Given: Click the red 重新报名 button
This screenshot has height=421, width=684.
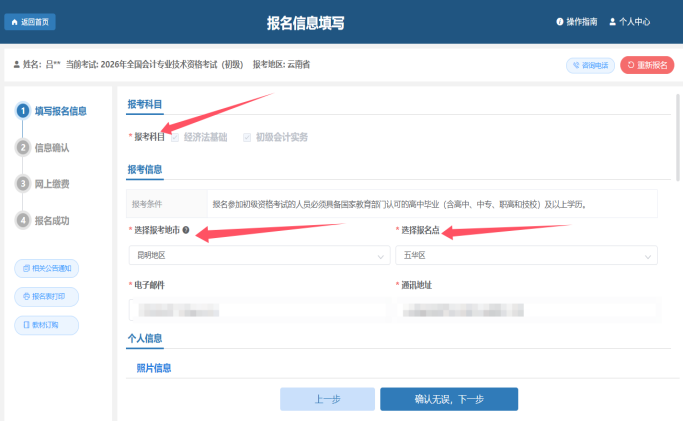Looking at the screenshot, I should 647,65.
